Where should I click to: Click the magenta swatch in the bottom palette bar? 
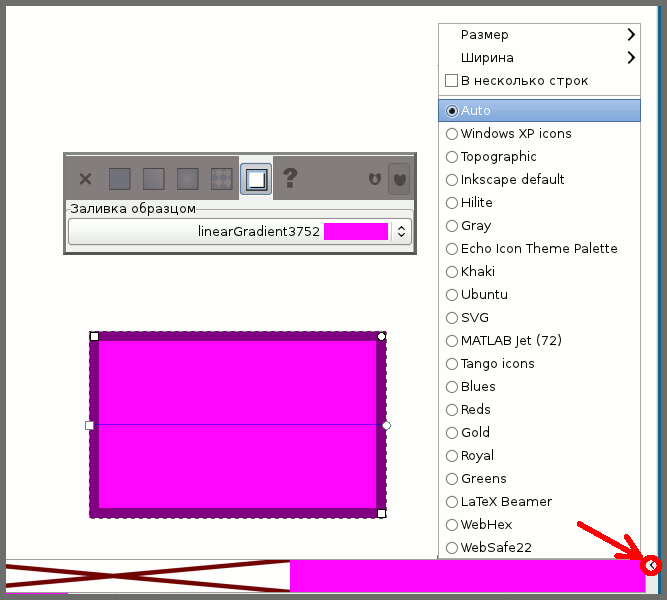pyautogui.click(x=465, y=576)
